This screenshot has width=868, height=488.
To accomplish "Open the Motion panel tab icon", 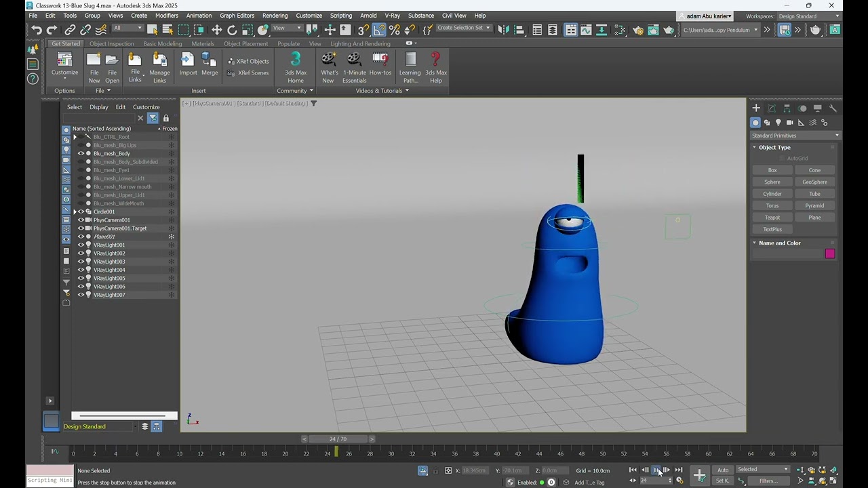I will 803,108.
